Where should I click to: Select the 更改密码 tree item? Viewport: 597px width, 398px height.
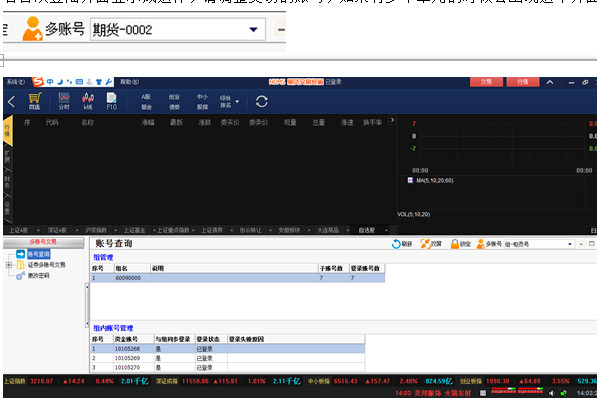coord(38,276)
